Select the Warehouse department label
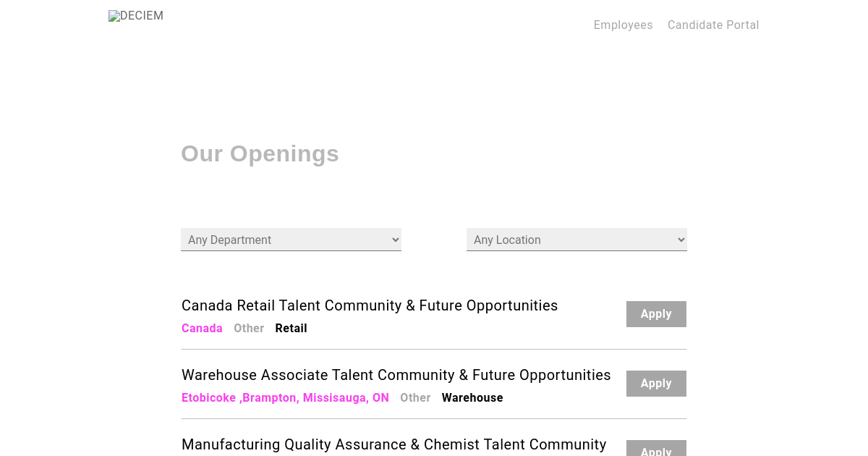 pyautogui.click(x=472, y=398)
